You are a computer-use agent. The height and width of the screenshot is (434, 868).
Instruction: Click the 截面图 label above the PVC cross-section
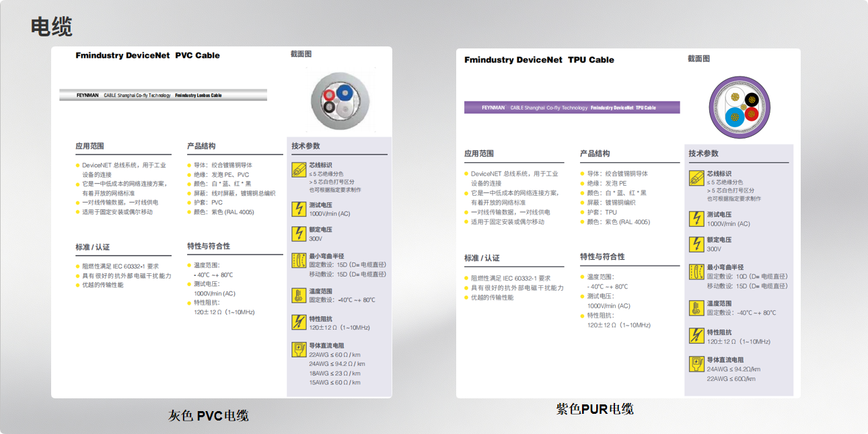click(301, 54)
